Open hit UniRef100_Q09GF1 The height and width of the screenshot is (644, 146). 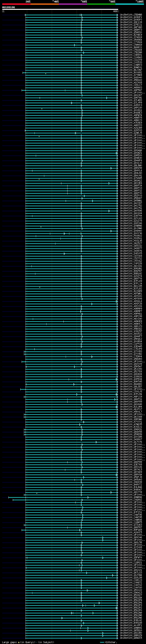[x=131, y=17]
